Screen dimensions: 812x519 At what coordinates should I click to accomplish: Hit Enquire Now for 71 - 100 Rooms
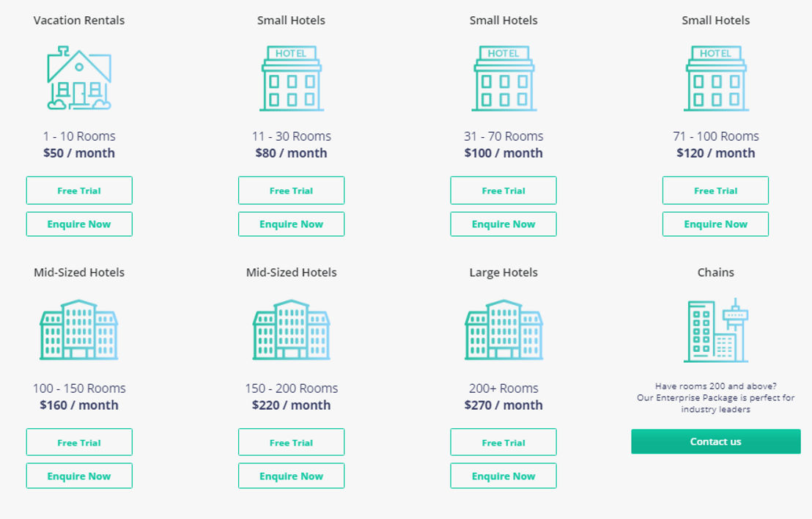(716, 224)
